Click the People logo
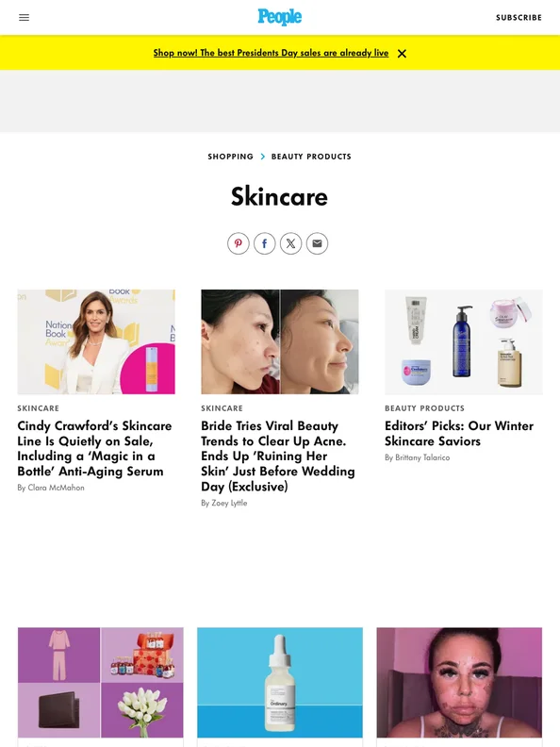Viewport: 560px width, 747px height. pyautogui.click(x=279, y=17)
